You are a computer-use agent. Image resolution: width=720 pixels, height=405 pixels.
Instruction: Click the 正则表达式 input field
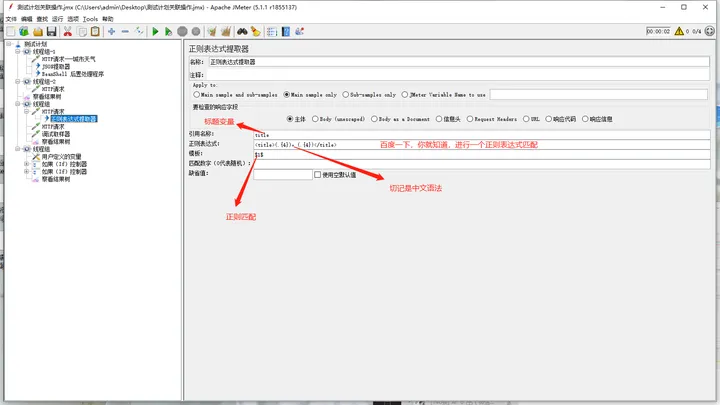pos(482,145)
